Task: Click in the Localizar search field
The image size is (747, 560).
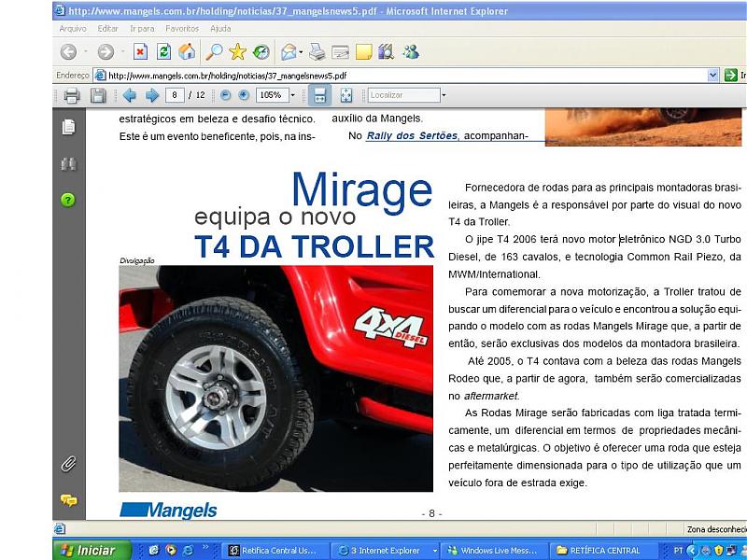Action: [x=403, y=95]
